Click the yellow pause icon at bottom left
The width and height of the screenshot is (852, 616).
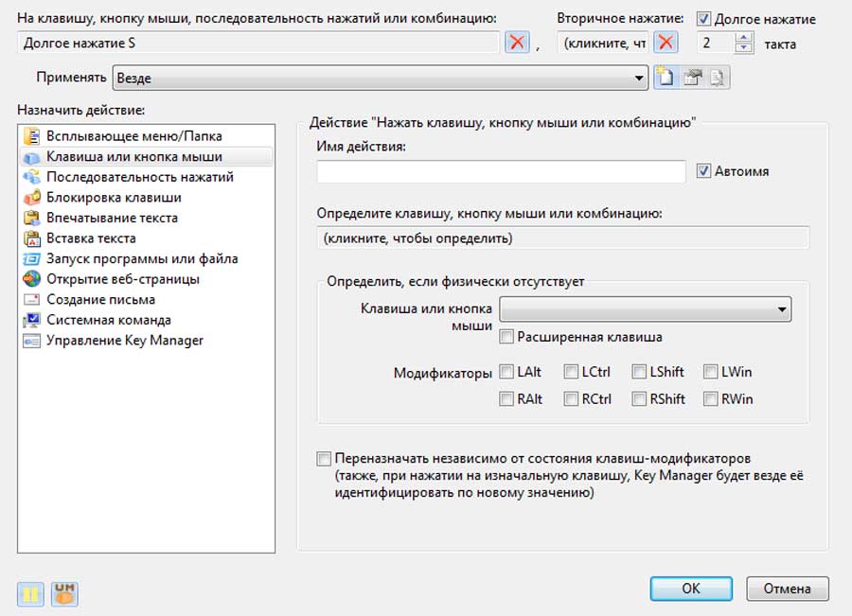pyautogui.click(x=30, y=593)
